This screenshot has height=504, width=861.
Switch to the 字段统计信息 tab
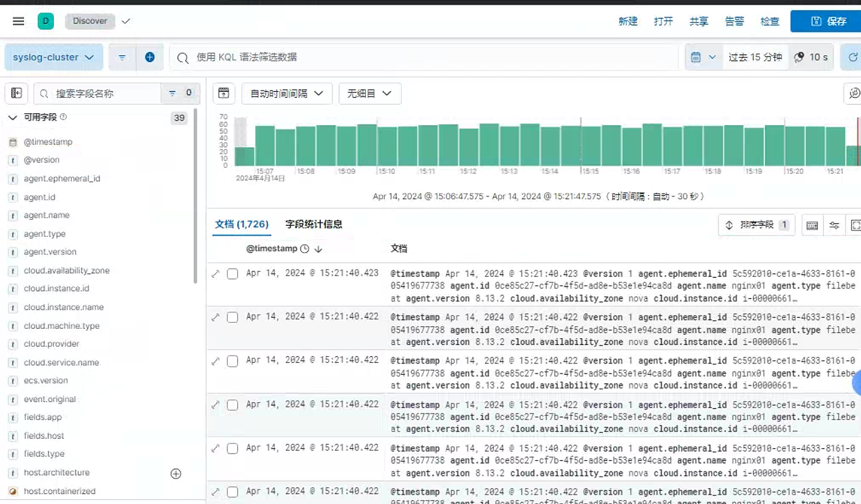click(x=314, y=224)
